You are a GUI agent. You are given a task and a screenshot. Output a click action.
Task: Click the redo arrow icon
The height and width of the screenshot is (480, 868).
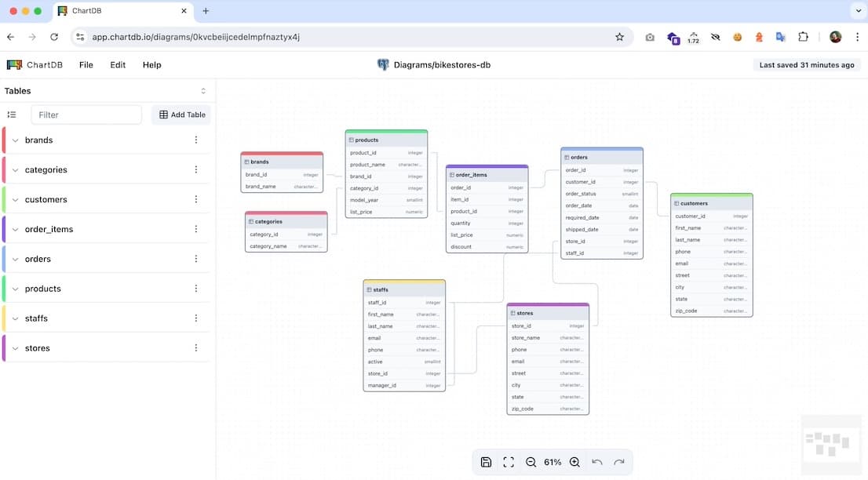pyautogui.click(x=618, y=462)
